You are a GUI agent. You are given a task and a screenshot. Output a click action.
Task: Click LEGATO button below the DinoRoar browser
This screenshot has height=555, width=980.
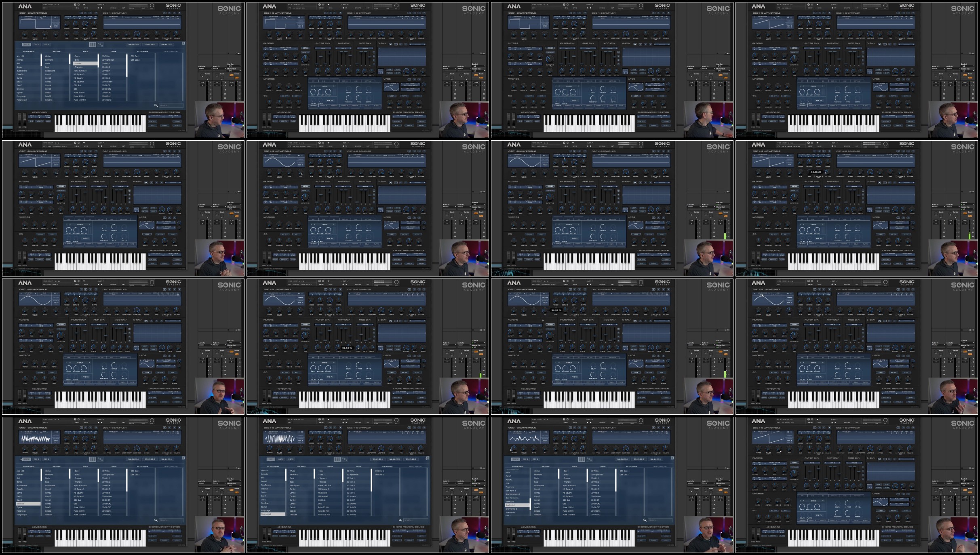pos(40,536)
